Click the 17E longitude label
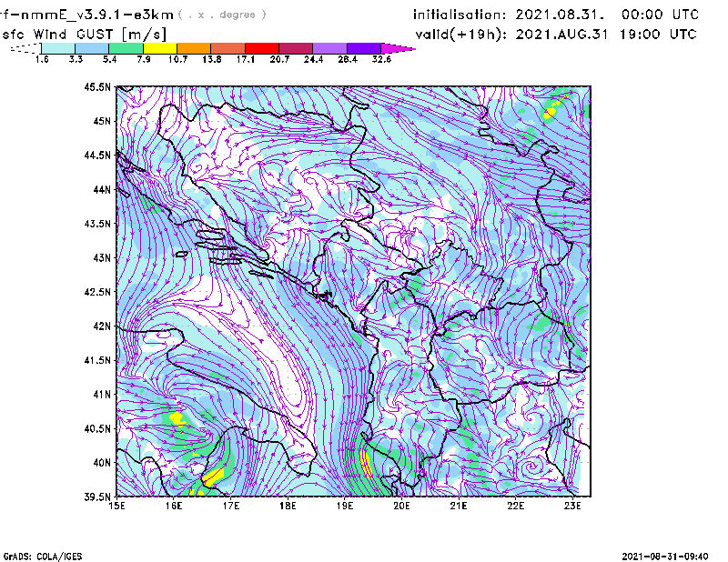This screenshot has height=562, width=728. 231,506
